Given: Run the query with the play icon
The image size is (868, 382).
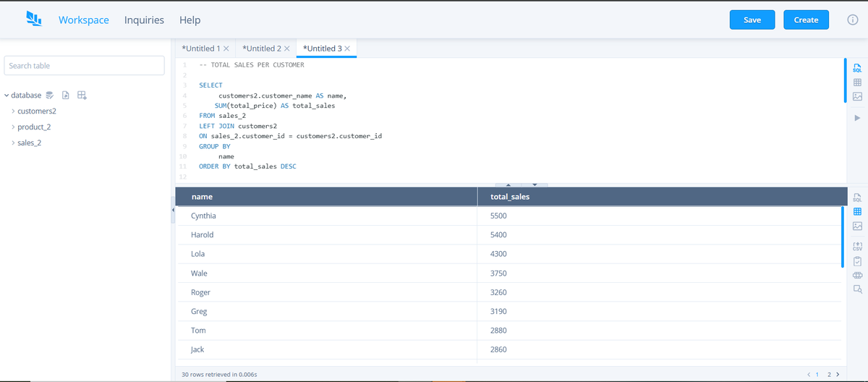Looking at the screenshot, I should tap(857, 117).
